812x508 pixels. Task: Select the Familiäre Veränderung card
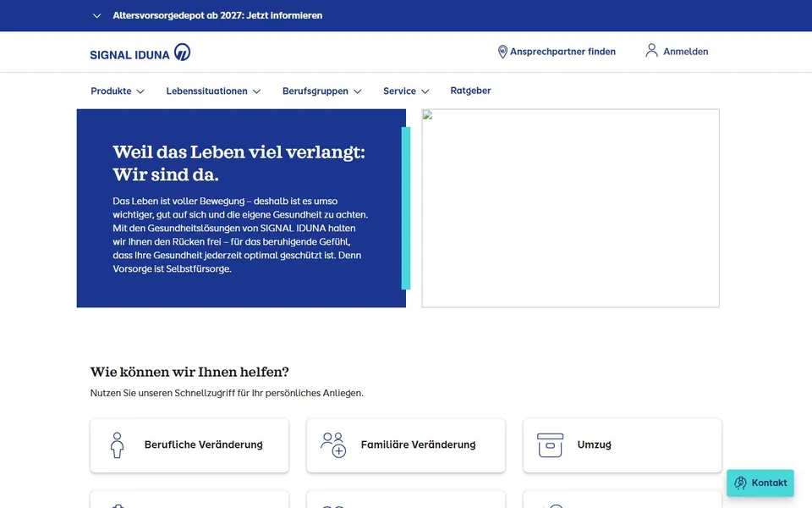click(406, 445)
